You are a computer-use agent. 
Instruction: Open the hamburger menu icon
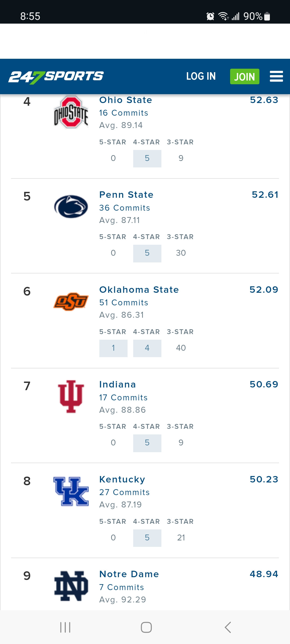pyautogui.click(x=276, y=76)
